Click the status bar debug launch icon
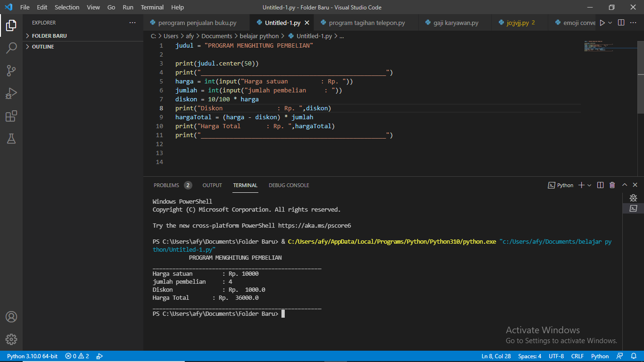 coord(99,356)
